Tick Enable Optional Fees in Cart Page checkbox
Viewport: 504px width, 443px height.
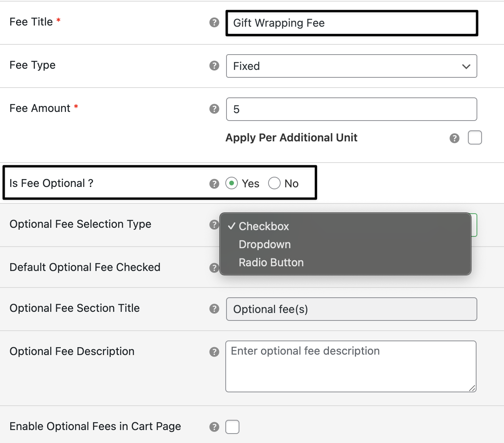pos(232,427)
